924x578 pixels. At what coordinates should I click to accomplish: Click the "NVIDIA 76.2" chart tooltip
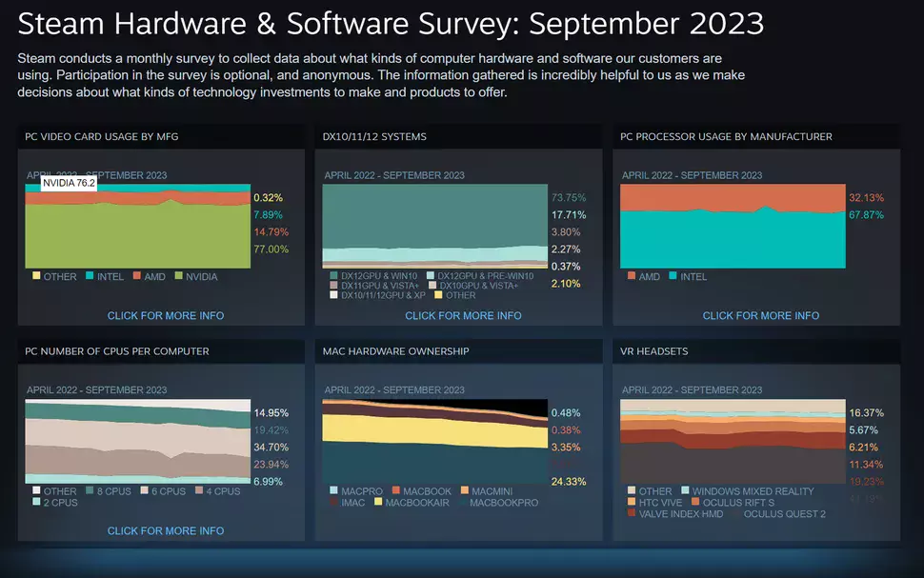point(69,183)
